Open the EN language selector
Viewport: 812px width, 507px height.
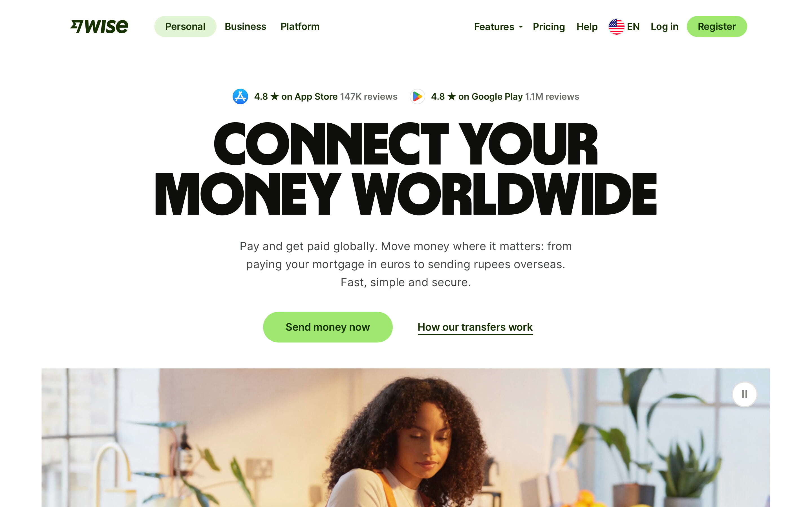(x=625, y=26)
